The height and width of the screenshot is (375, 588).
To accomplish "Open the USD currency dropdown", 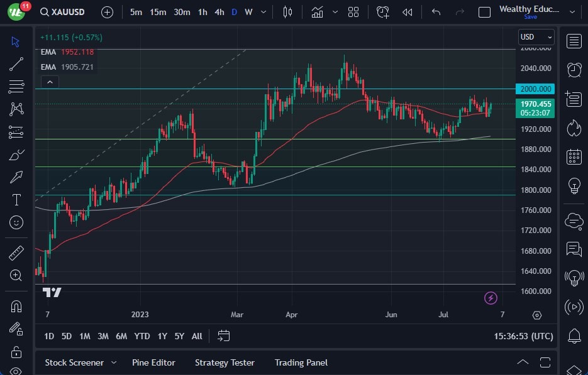I will point(536,37).
